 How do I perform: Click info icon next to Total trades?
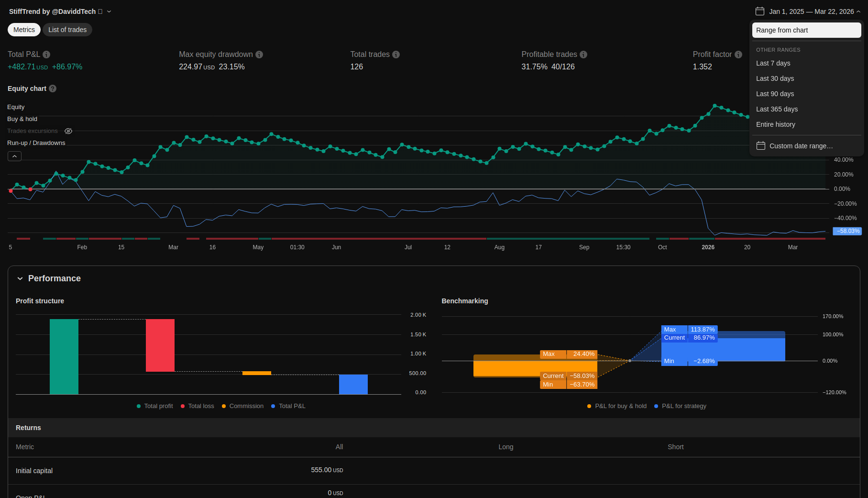[x=396, y=55]
